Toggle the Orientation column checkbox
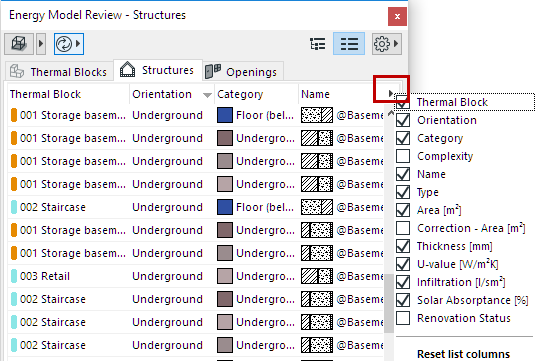This screenshot has width=540, height=361. pyautogui.click(x=403, y=120)
